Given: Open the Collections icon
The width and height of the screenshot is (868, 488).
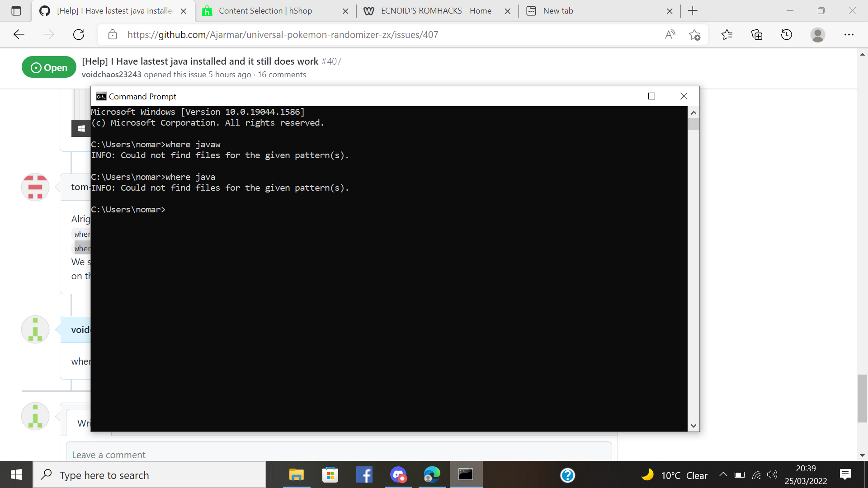Looking at the screenshot, I should [756, 34].
